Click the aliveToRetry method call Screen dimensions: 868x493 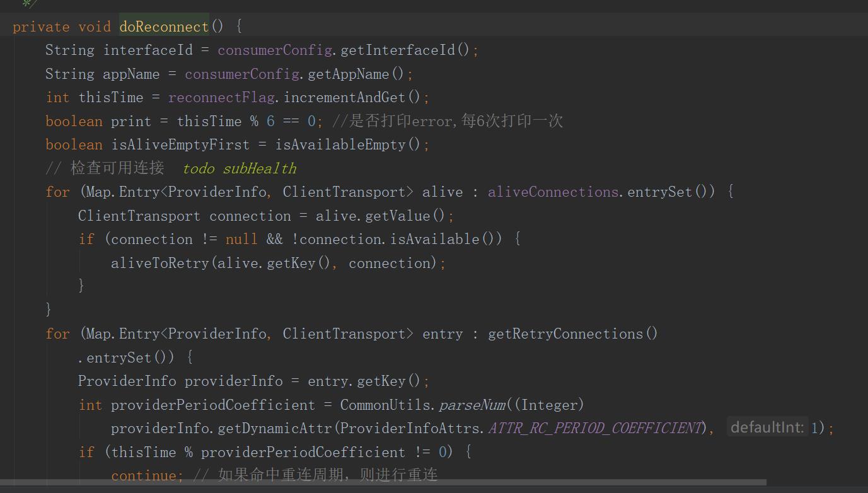tap(159, 263)
